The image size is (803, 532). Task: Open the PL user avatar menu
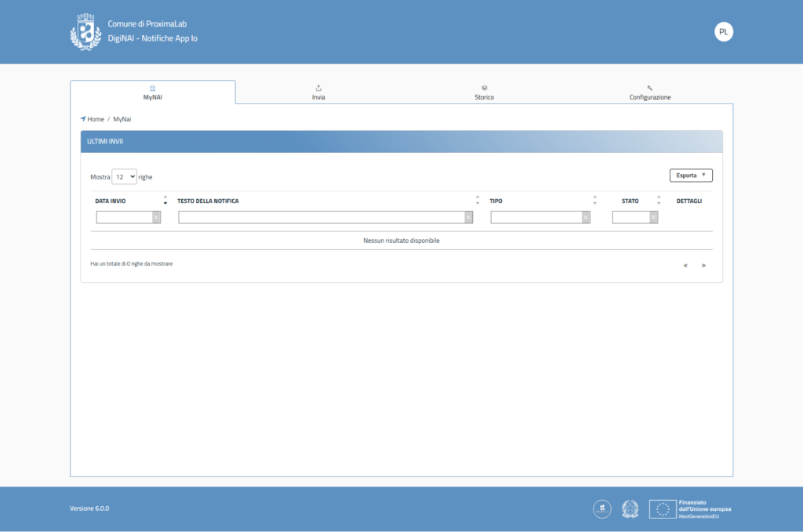(723, 32)
